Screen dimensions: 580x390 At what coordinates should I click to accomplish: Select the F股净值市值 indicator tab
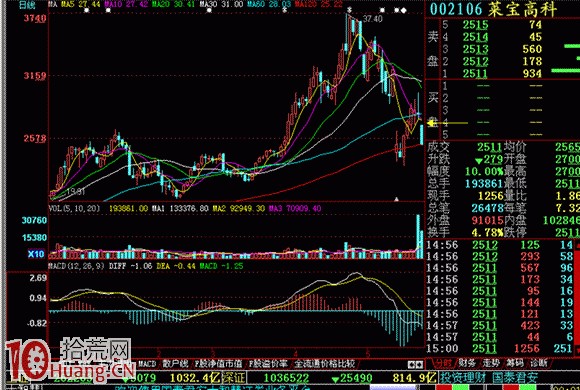point(219,364)
